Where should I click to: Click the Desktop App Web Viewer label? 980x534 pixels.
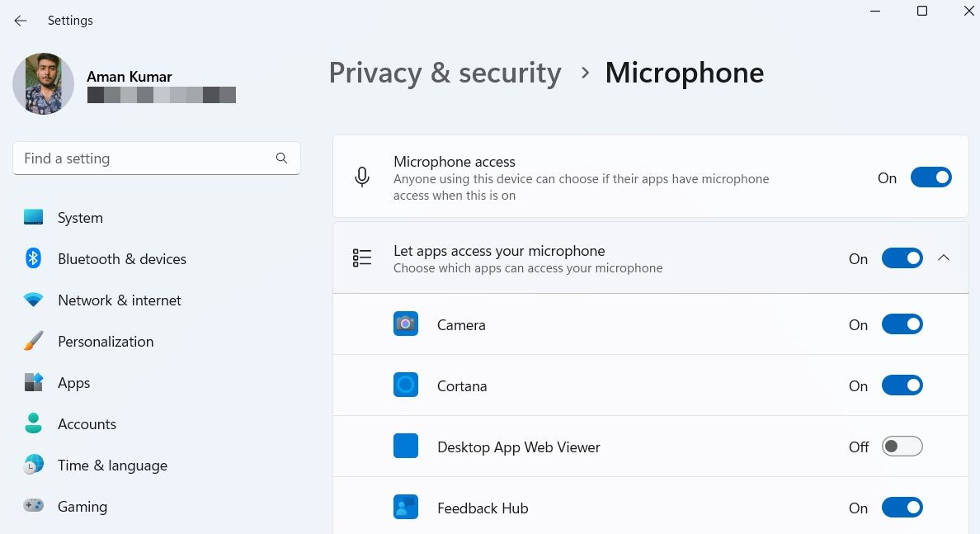tap(518, 447)
